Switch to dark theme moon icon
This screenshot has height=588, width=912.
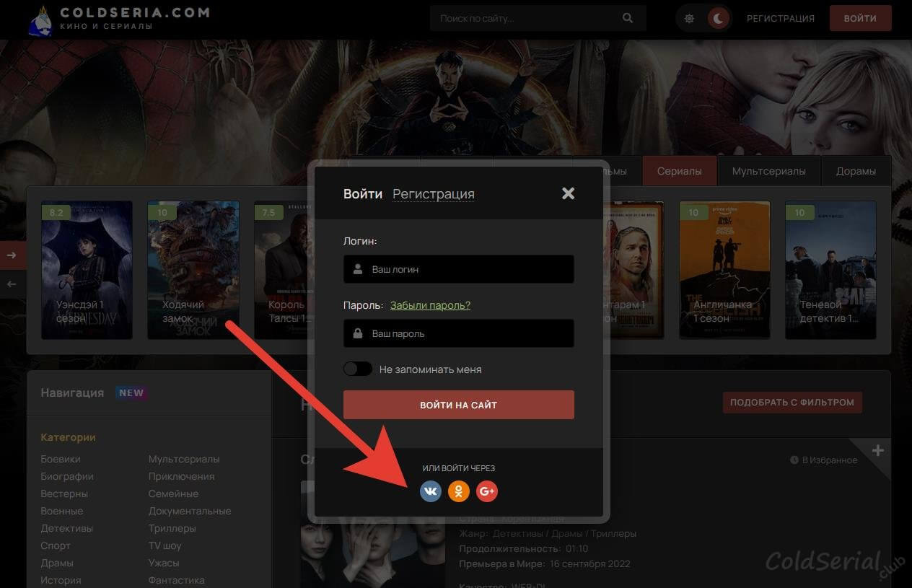point(719,19)
